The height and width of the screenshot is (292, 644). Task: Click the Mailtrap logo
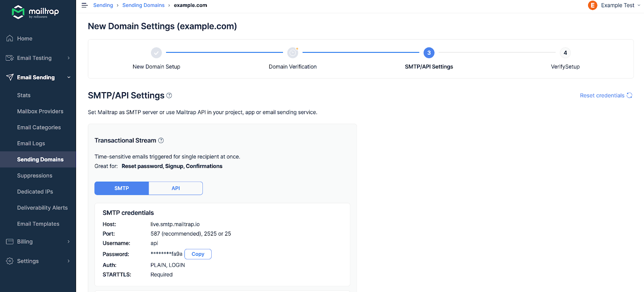(x=35, y=12)
